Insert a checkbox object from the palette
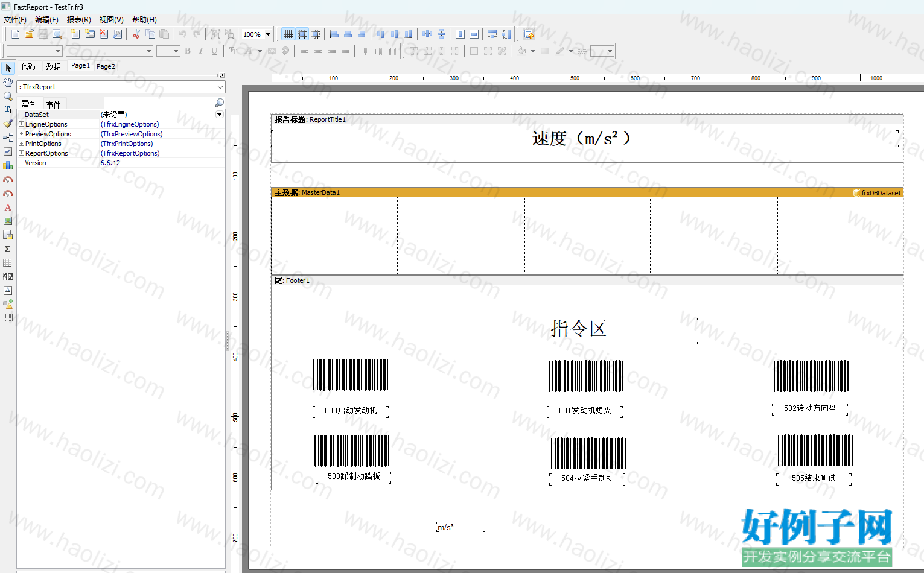This screenshot has width=924, height=573. [x=8, y=151]
